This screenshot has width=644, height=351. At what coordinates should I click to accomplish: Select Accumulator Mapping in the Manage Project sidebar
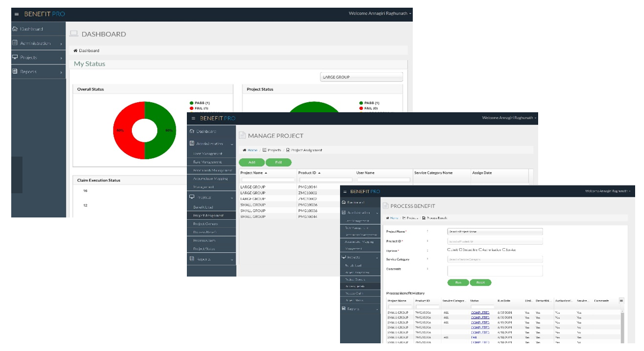pos(211,178)
